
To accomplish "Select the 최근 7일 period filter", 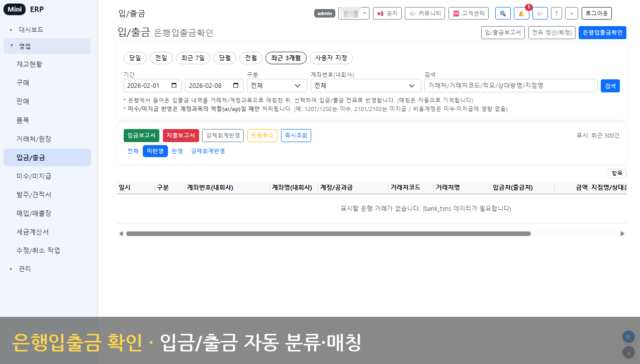I will 193,58.
